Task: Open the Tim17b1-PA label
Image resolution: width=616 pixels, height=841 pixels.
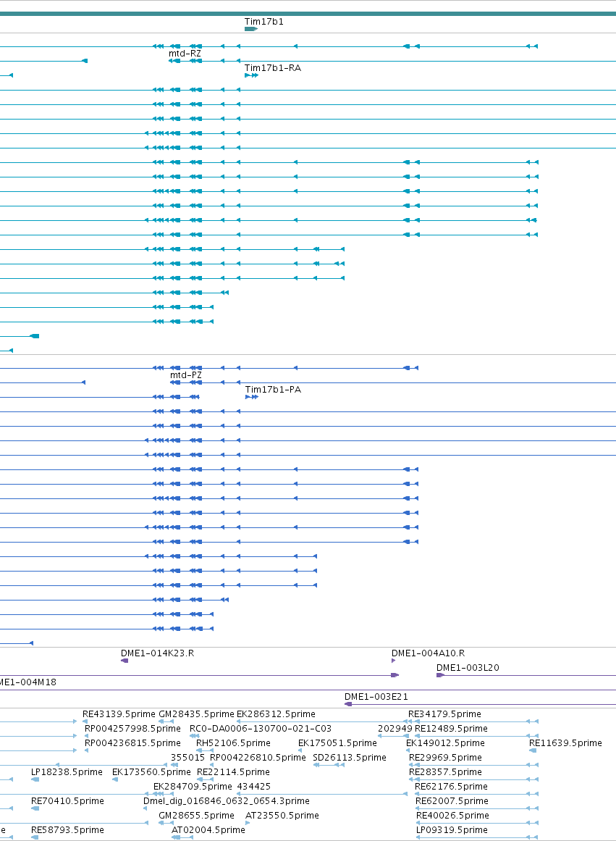Action: [273, 390]
